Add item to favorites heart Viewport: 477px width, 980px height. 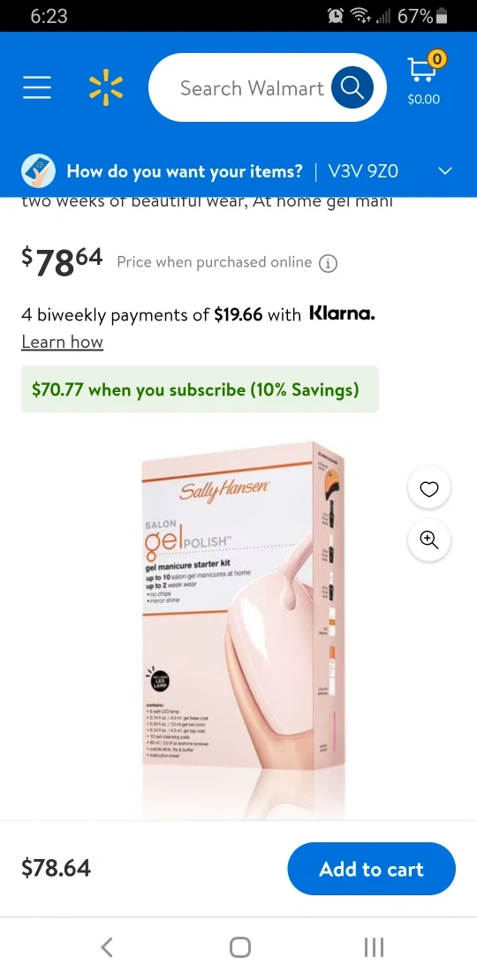point(429,488)
